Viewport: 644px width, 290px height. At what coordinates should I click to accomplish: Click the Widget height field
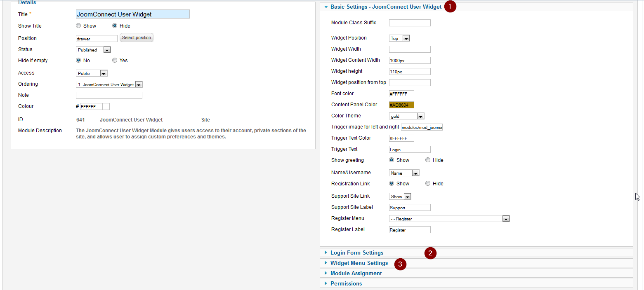(x=410, y=71)
